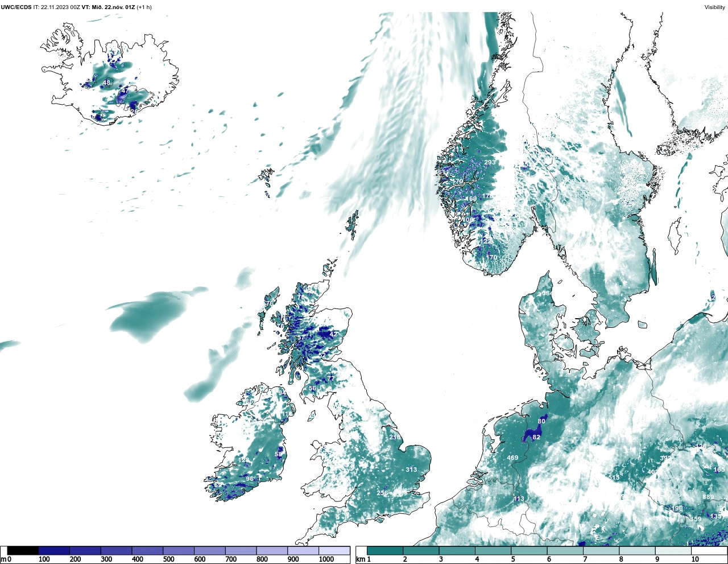The width and height of the screenshot is (728, 564).
Task: Click the '113' value near Belgium
Action: 519,499
